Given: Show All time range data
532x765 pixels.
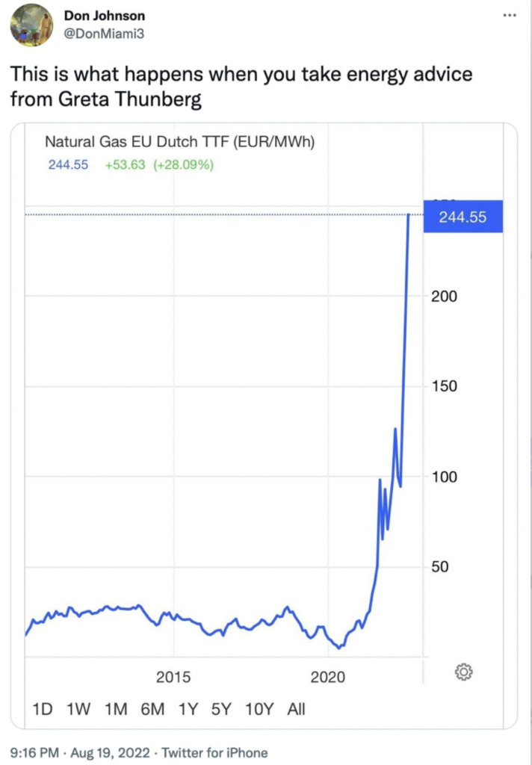Looking at the screenshot, I should [297, 709].
